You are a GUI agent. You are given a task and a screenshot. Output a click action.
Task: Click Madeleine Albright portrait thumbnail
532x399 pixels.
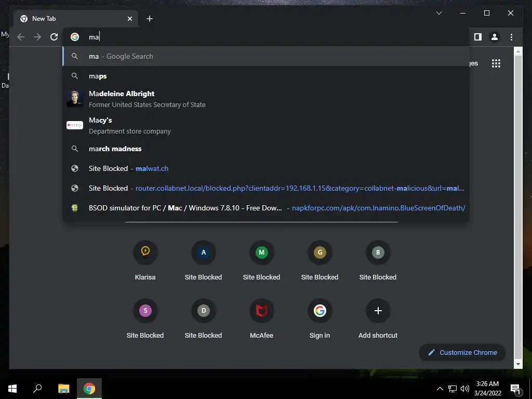[x=75, y=99]
